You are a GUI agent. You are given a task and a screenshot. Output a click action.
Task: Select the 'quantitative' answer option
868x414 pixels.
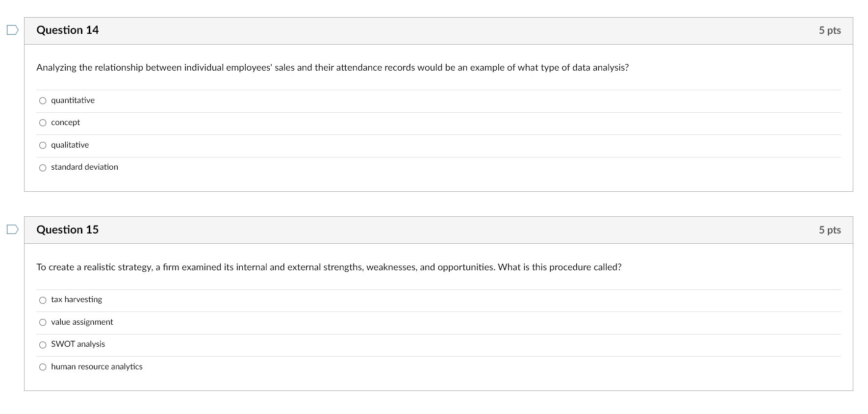click(43, 101)
